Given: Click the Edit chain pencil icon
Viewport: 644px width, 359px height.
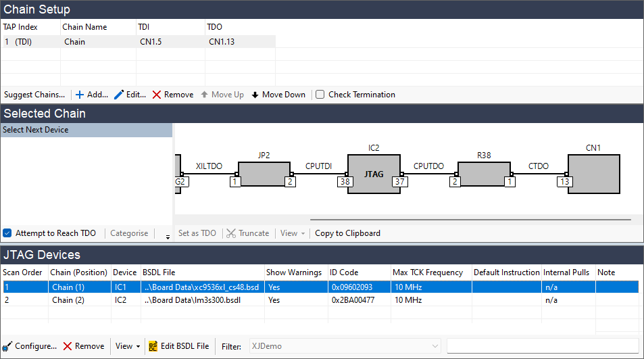Looking at the screenshot, I should [119, 95].
